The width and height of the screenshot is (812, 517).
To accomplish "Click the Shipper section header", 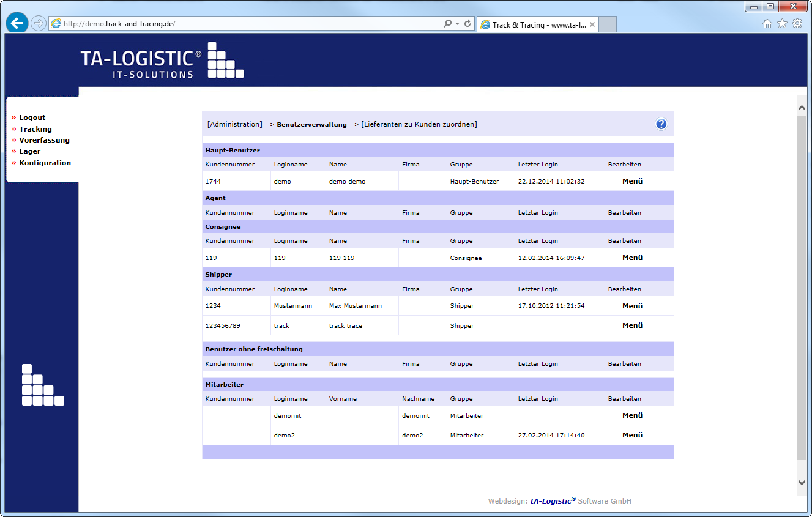I will pos(438,274).
